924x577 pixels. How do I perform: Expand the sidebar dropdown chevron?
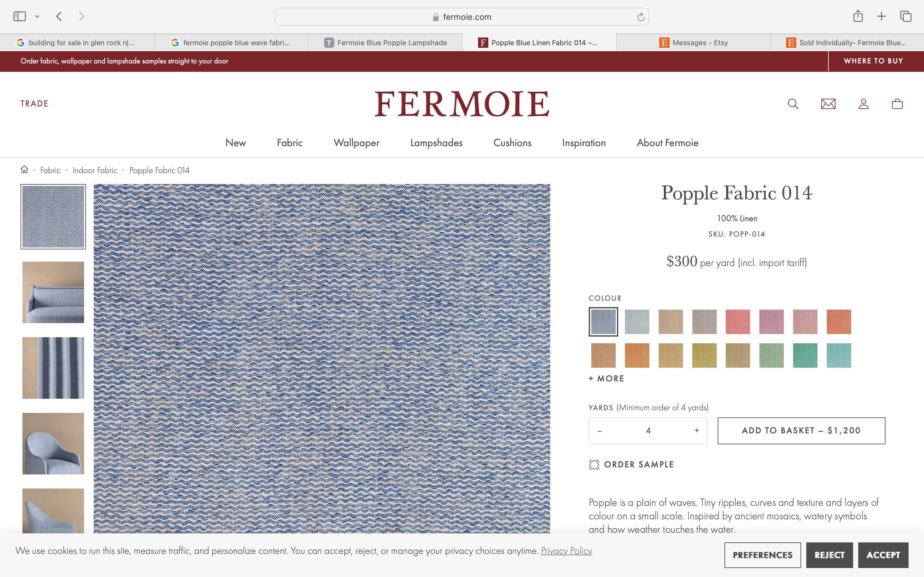[37, 16]
